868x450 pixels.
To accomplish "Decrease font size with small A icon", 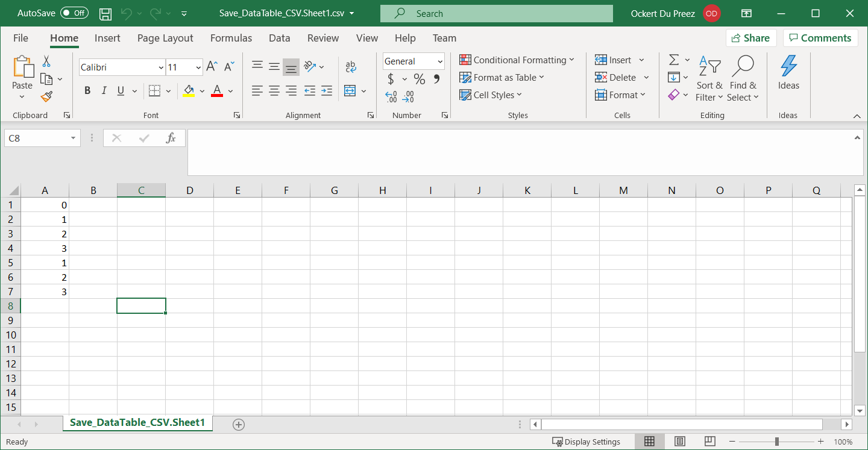I will pos(229,66).
